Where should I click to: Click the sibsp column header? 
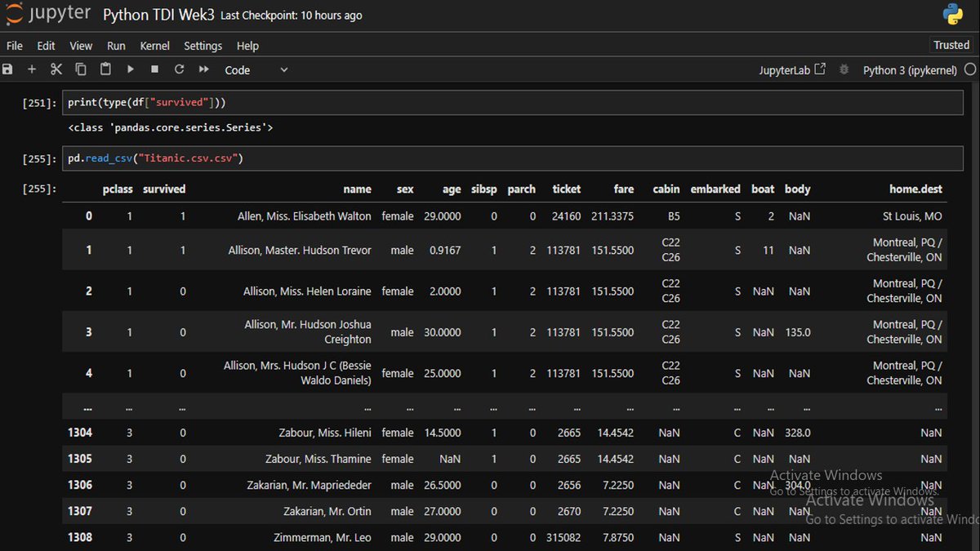click(484, 189)
